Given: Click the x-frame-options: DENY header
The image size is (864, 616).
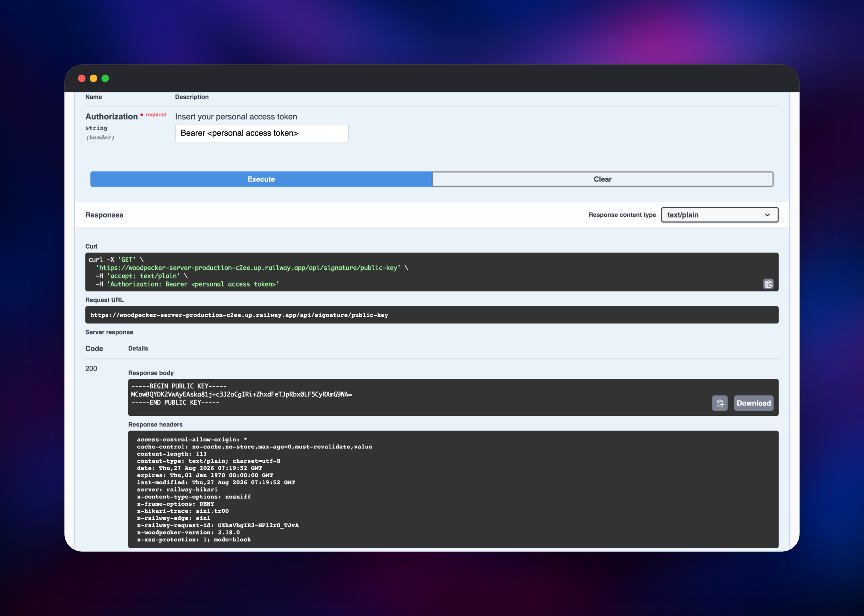Looking at the screenshot, I should pyautogui.click(x=175, y=504).
